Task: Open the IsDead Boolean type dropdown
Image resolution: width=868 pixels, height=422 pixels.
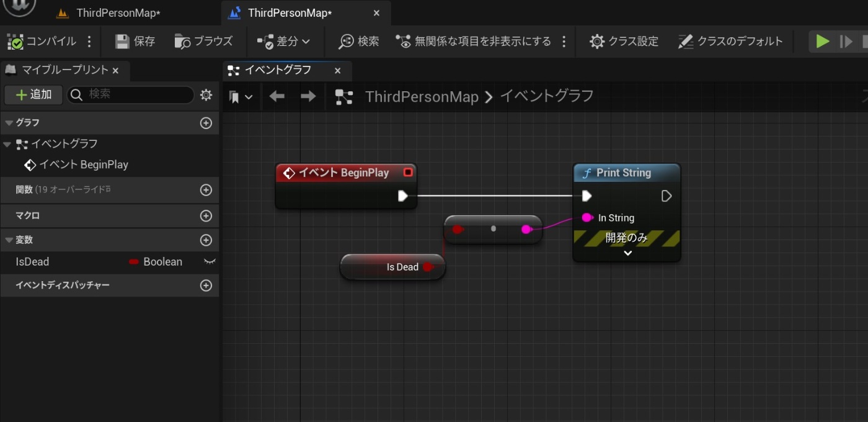Action: point(156,262)
